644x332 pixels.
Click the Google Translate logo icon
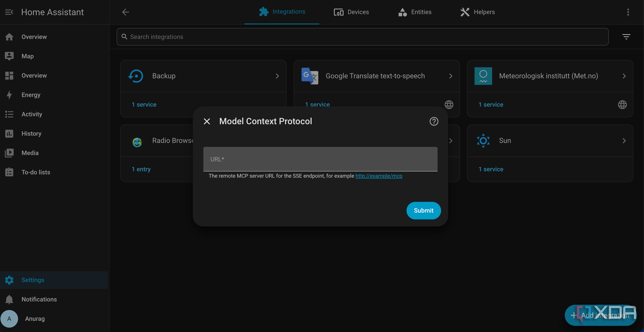310,76
